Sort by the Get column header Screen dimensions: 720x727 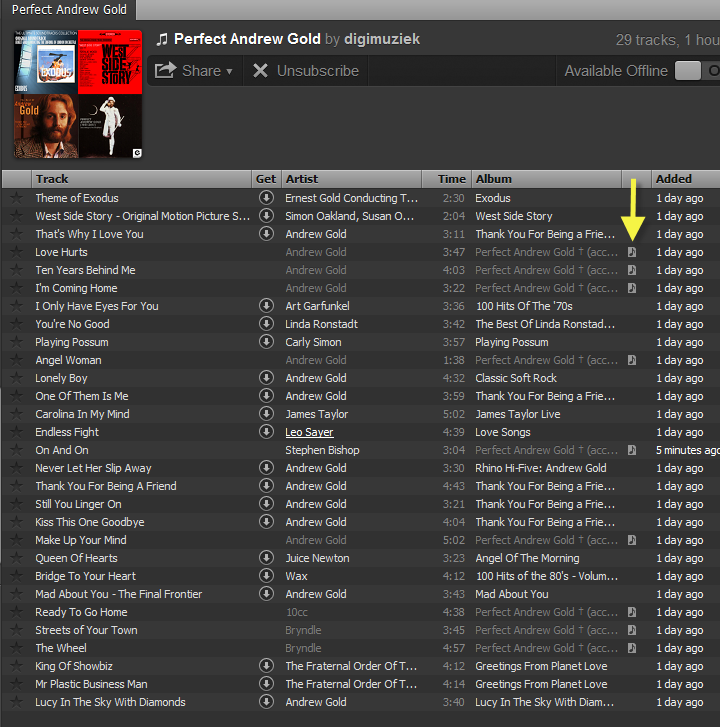[266, 179]
